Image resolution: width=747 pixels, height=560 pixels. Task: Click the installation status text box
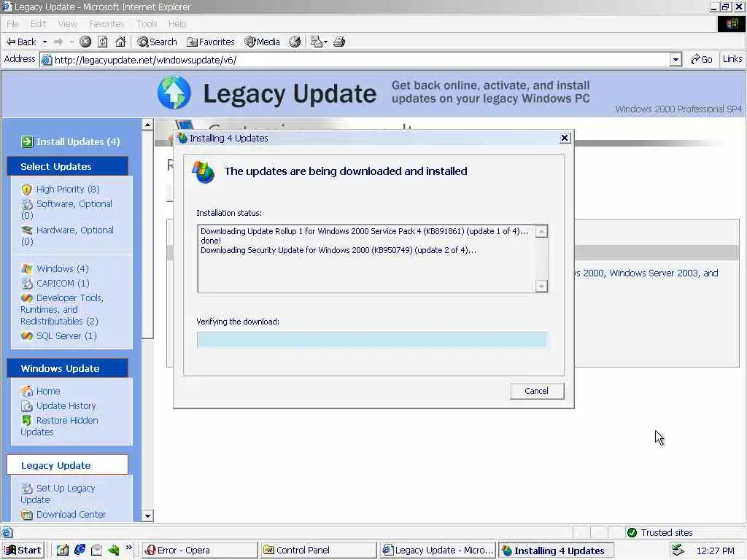tap(373, 259)
